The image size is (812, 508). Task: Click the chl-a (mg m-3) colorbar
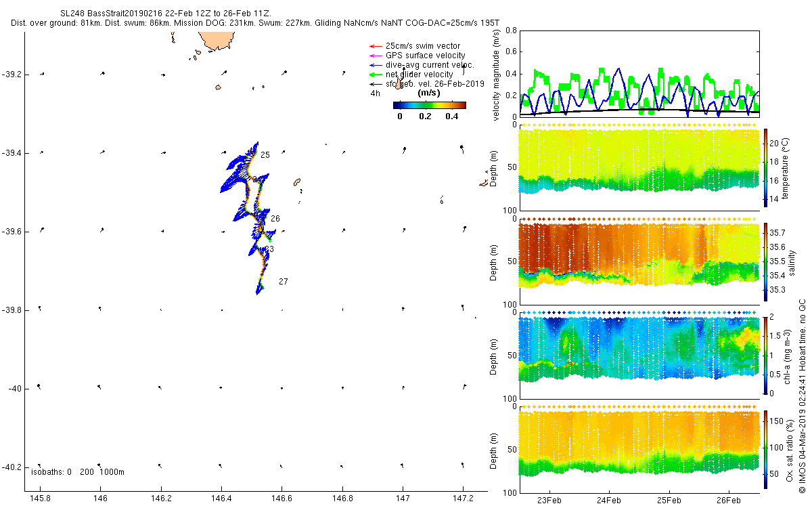765,355
